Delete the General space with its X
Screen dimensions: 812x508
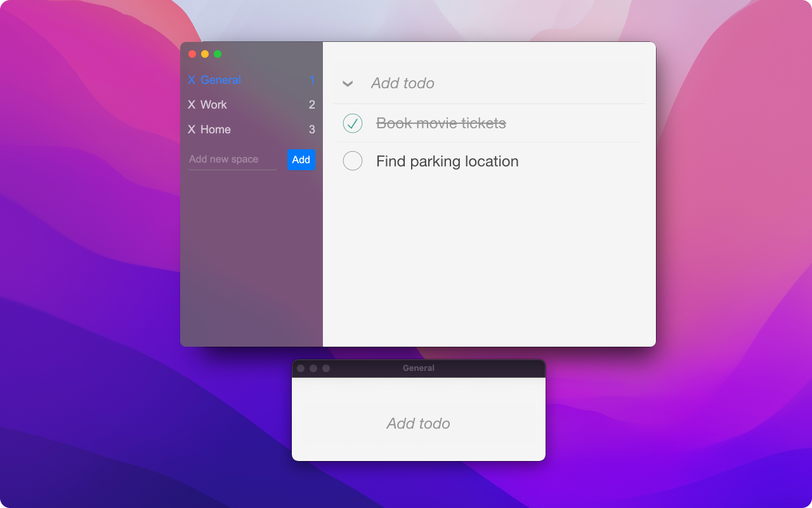pos(192,80)
